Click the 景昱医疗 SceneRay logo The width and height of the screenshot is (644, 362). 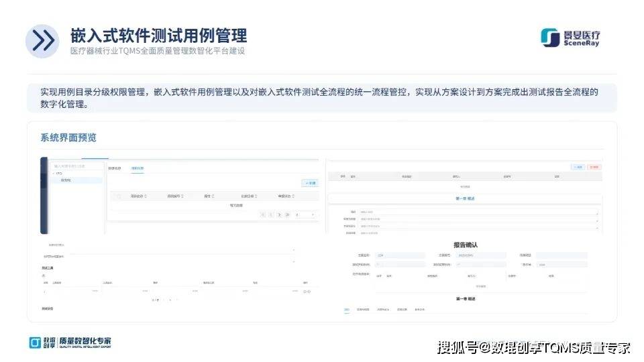(x=570, y=38)
